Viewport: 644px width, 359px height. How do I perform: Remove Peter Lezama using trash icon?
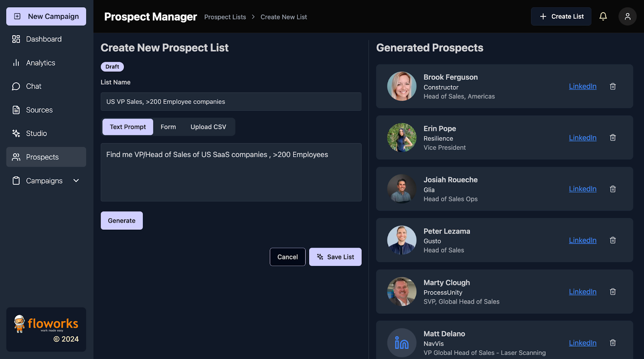tap(613, 241)
